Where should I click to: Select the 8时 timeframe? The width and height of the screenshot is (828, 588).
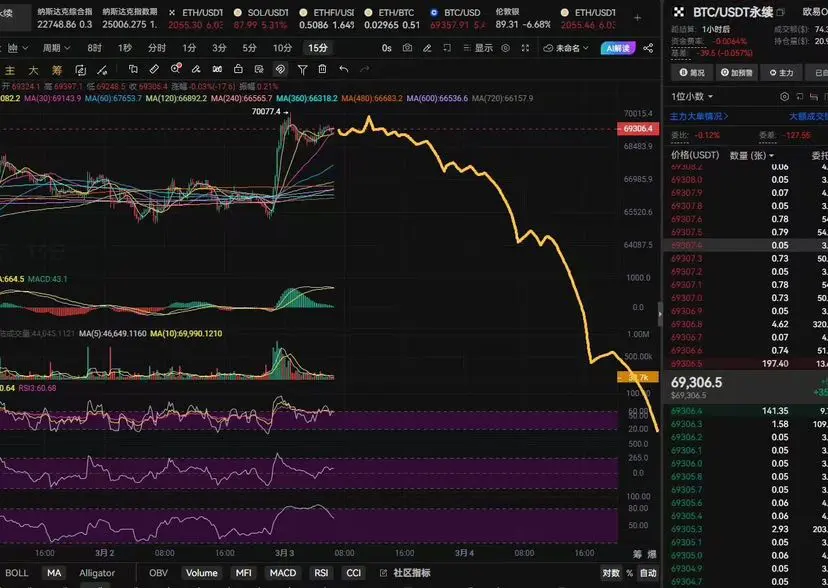(x=95, y=48)
